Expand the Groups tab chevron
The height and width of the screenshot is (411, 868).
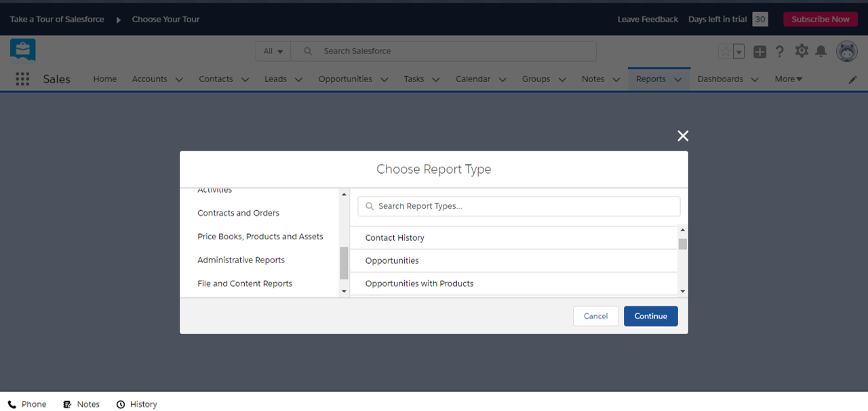[x=562, y=79]
